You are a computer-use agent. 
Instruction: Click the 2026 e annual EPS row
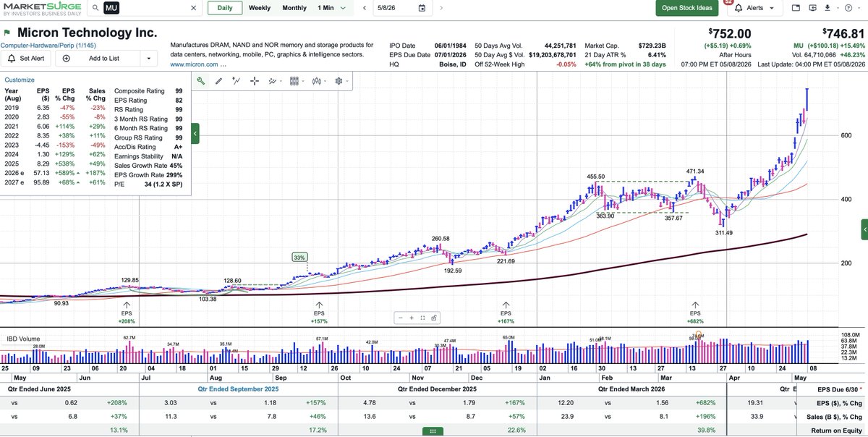54,174
